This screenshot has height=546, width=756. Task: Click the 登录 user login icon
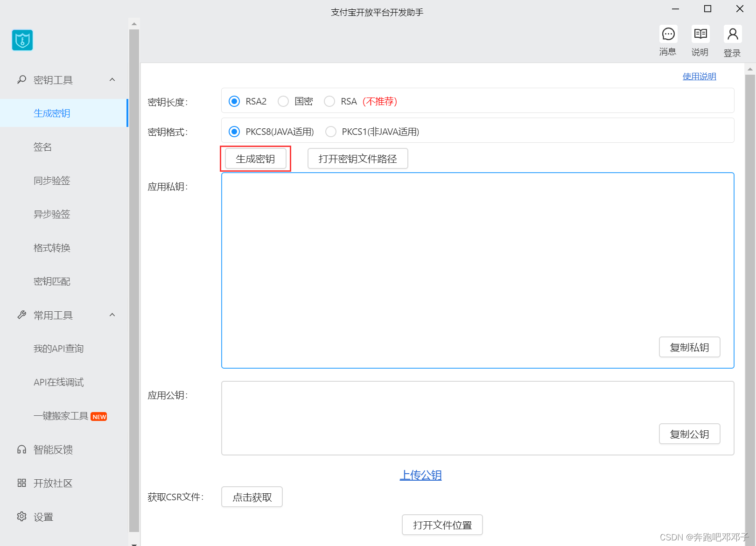click(733, 34)
